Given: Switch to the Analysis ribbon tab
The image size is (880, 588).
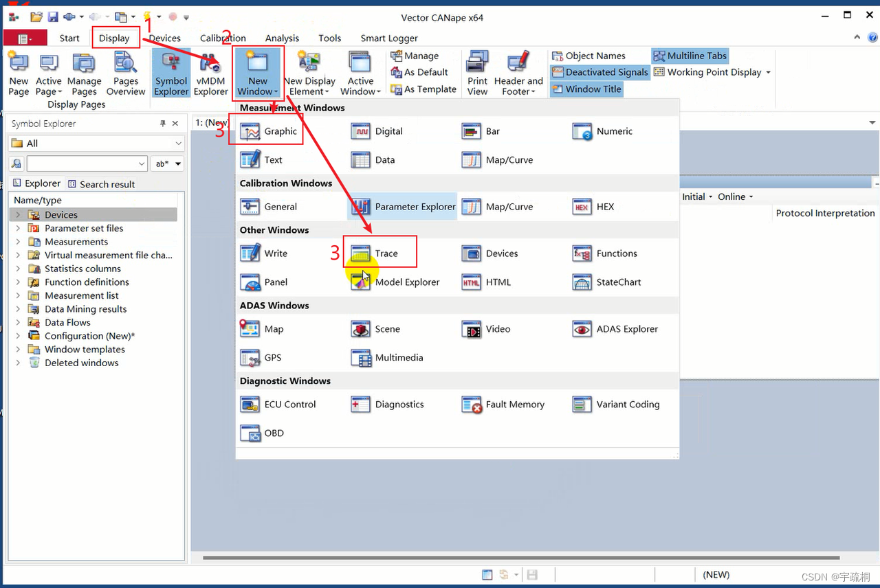Looking at the screenshot, I should tap(282, 38).
